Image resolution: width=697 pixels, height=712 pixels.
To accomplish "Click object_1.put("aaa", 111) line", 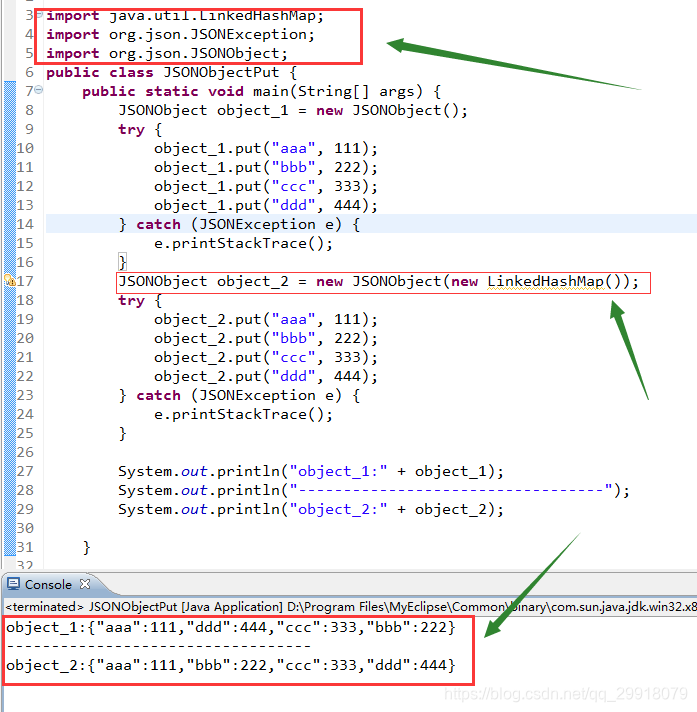I will pyautogui.click(x=266, y=149).
